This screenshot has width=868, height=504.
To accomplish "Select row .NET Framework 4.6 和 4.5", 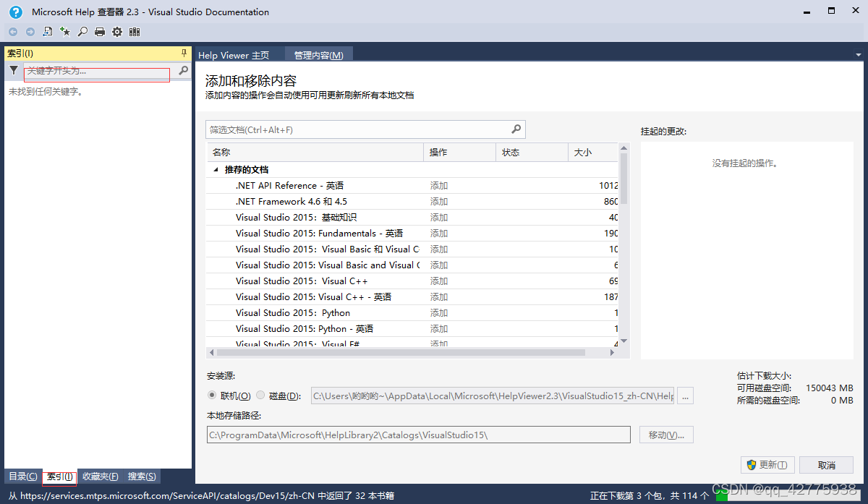I will click(412, 202).
